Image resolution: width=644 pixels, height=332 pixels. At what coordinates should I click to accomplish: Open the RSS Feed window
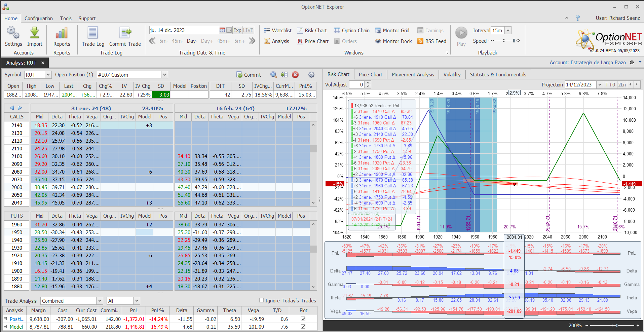click(432, 41)
